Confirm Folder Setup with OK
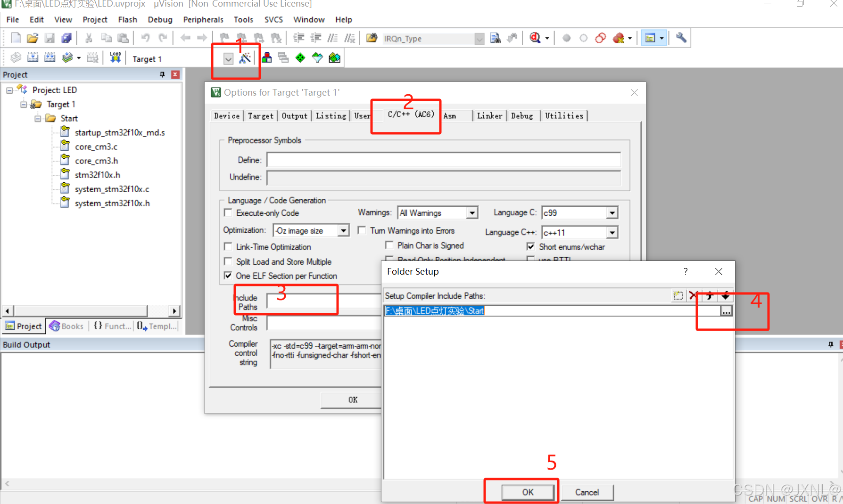The height and width of the screenshot is (504, 843). (x=528, y=492)
